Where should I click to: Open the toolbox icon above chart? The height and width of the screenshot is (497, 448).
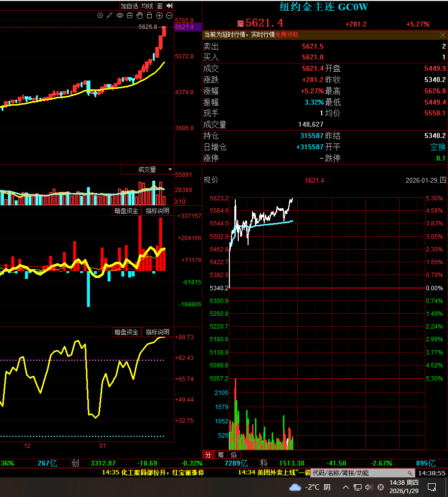pos(130,15)
